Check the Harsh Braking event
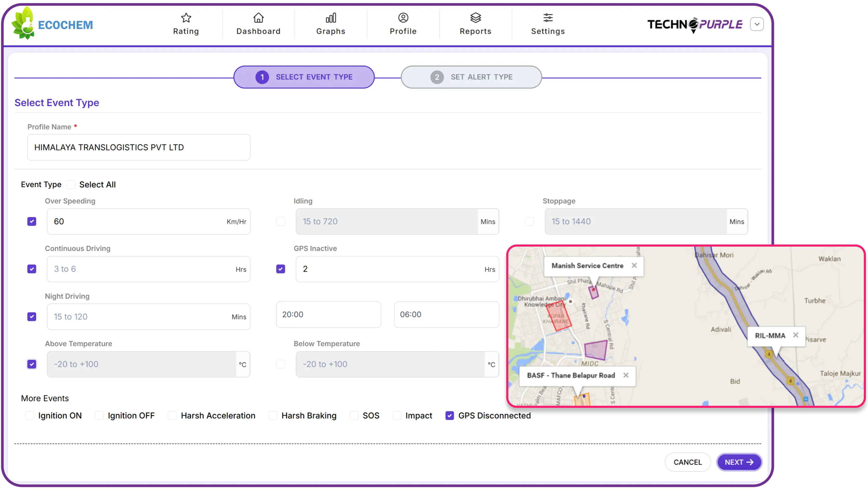 (x=273, y=415)
